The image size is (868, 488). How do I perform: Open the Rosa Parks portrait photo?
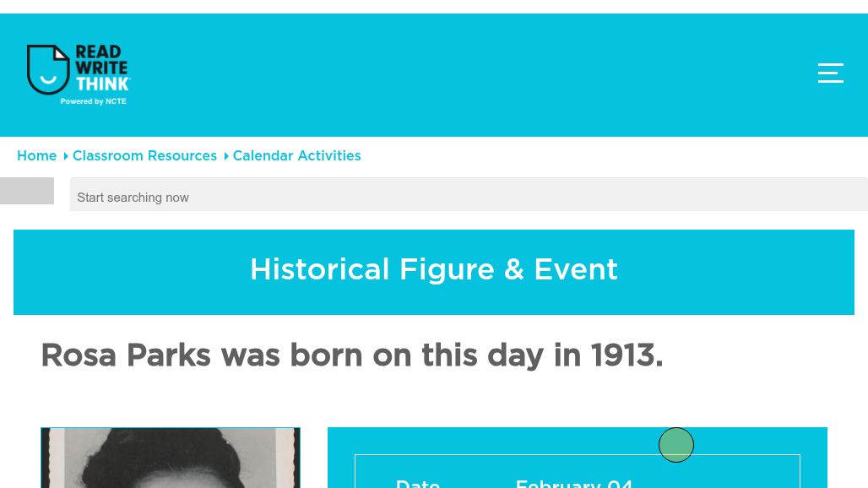[171, 458]
